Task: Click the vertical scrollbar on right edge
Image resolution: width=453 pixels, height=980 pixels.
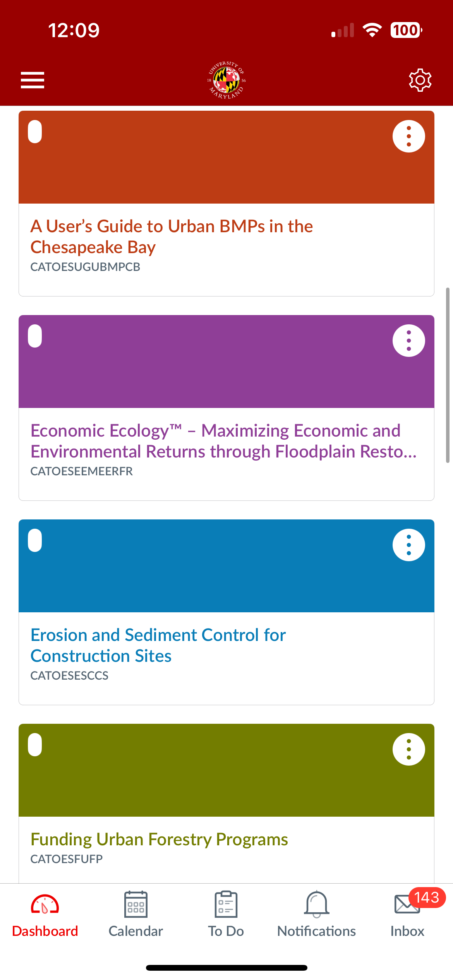Action: 448,375
